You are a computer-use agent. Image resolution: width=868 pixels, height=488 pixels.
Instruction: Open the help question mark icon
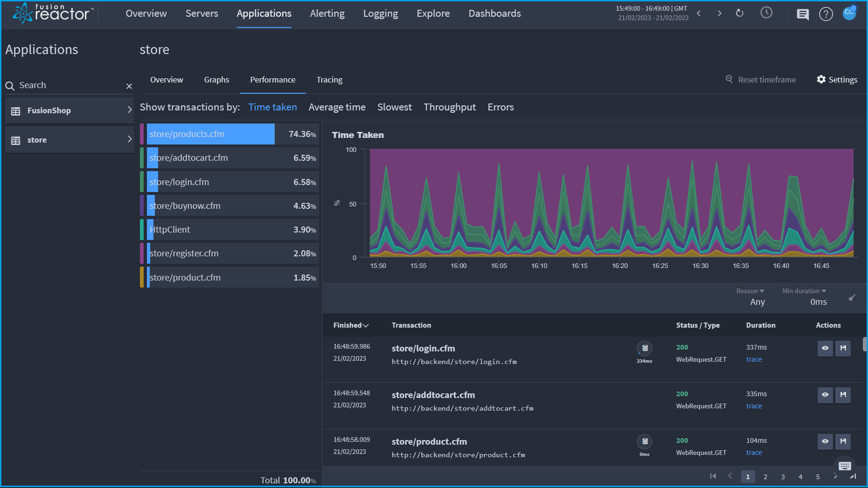tap(826, 14)
